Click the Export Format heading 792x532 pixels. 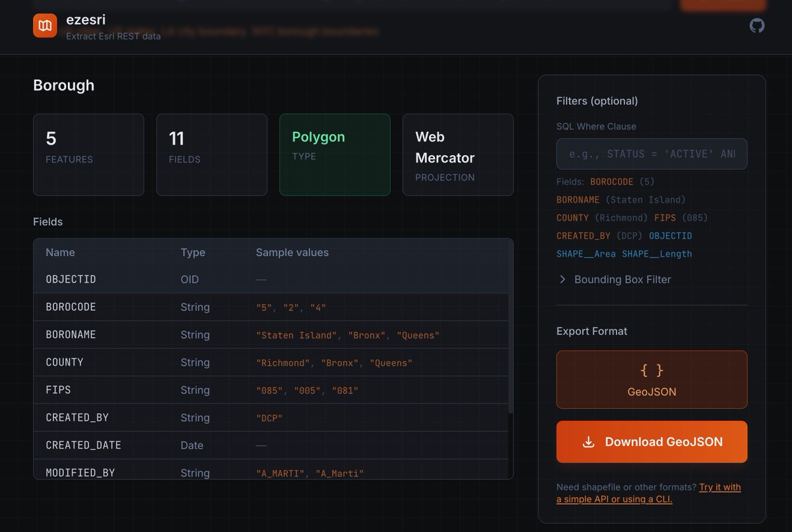click(592, 331)
